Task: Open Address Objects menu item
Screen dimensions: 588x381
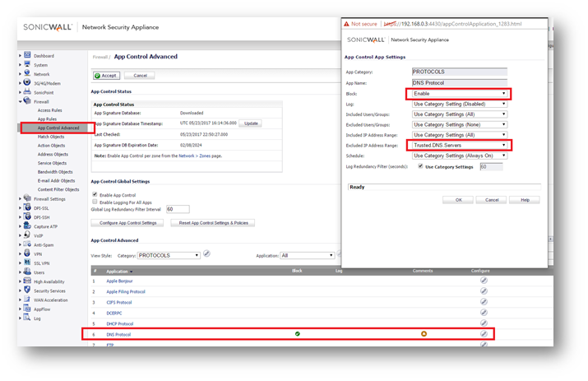Action: pos(53,154)
